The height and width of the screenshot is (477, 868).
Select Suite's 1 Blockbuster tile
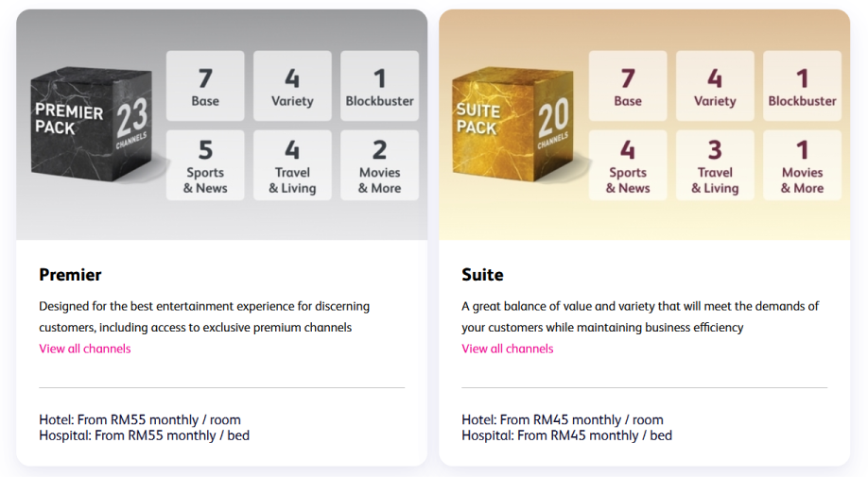(802, 86)
